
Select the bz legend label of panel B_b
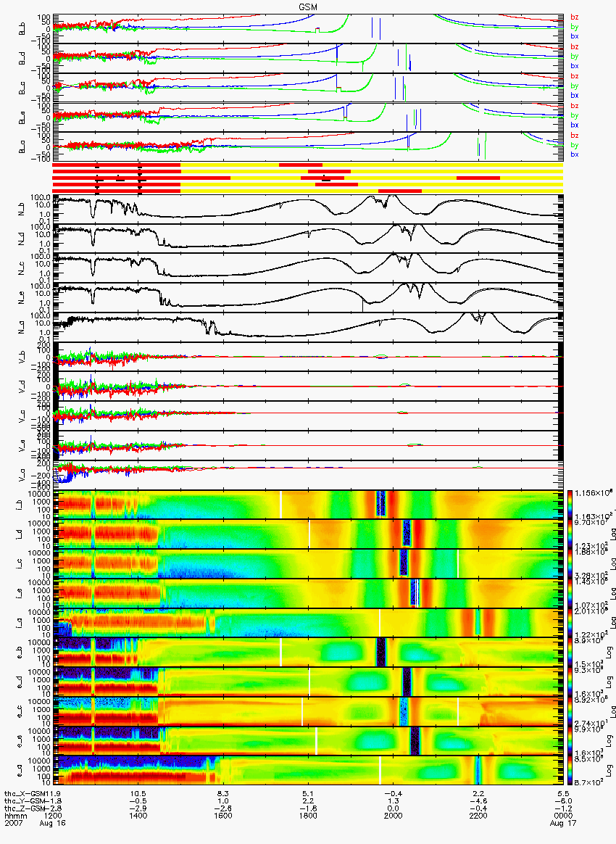point(575,17)
